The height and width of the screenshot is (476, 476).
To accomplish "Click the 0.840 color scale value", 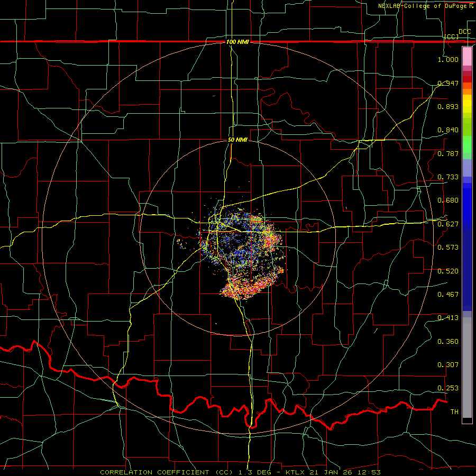I will 448,130.
